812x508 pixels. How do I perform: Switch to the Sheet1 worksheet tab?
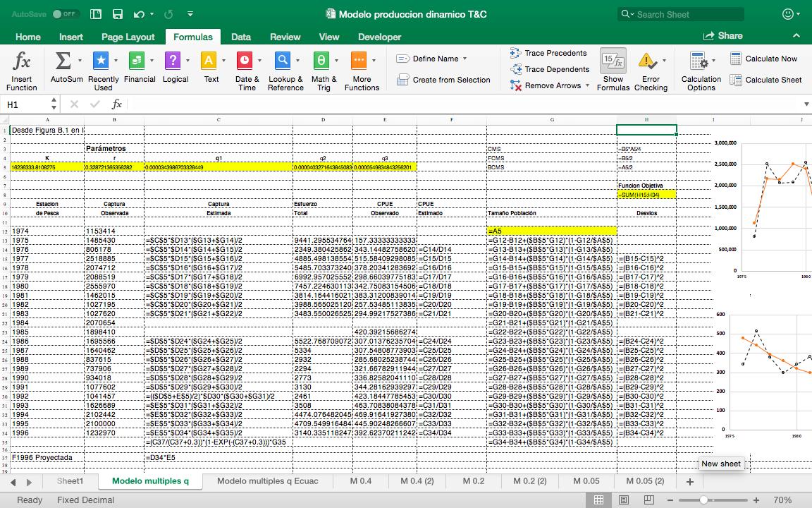point(70,481)
